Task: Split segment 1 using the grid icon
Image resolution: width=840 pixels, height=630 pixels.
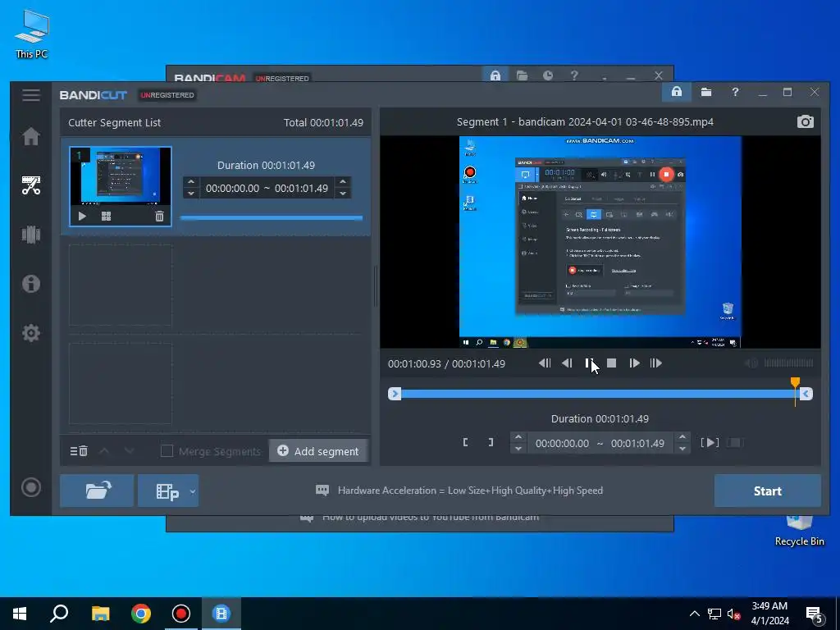Action: pyautogui.click(x=106, y=217)
